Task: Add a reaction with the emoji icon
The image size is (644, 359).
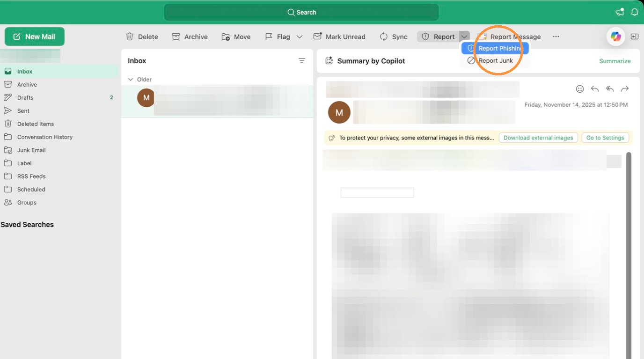Action: pyautogui.click(x=580, y=89)
